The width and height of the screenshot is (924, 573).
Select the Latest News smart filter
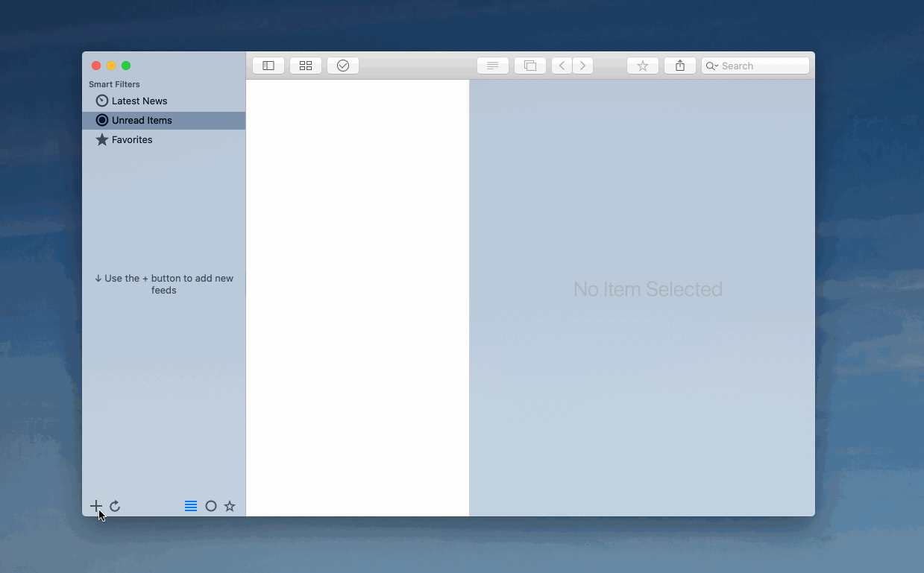164,101
